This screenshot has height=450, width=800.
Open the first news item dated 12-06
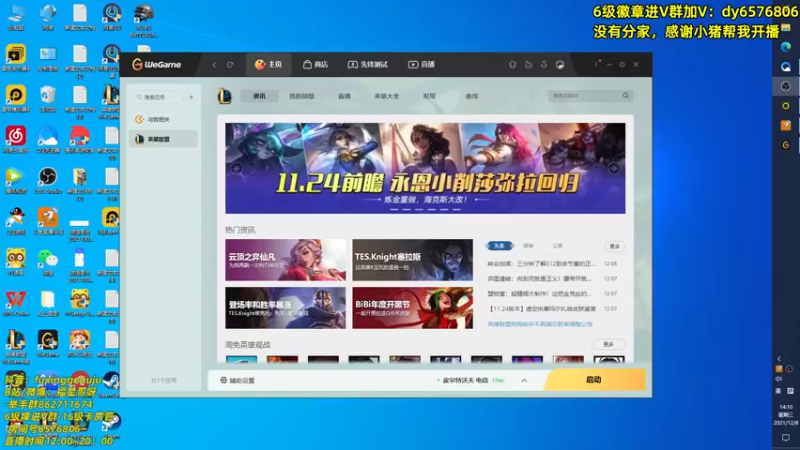[541, 264]
